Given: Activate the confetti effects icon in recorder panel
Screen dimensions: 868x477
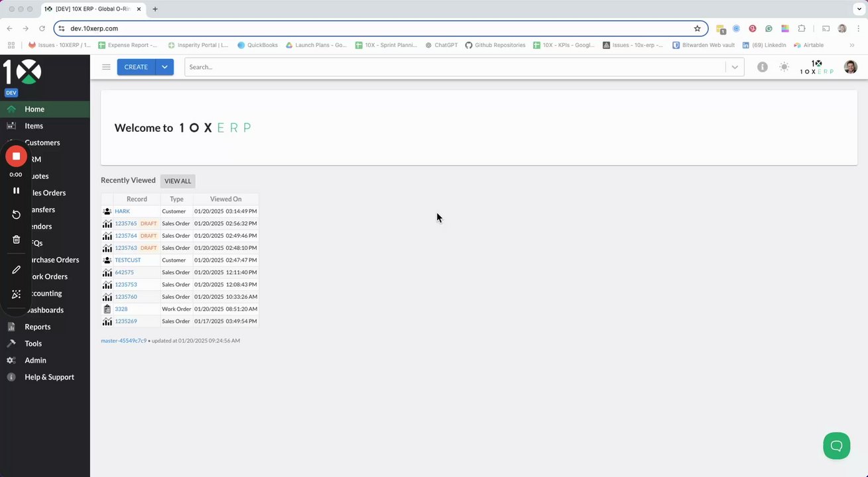Looking at the screenshot, I should pyautogui.click(x=16, y=294).
